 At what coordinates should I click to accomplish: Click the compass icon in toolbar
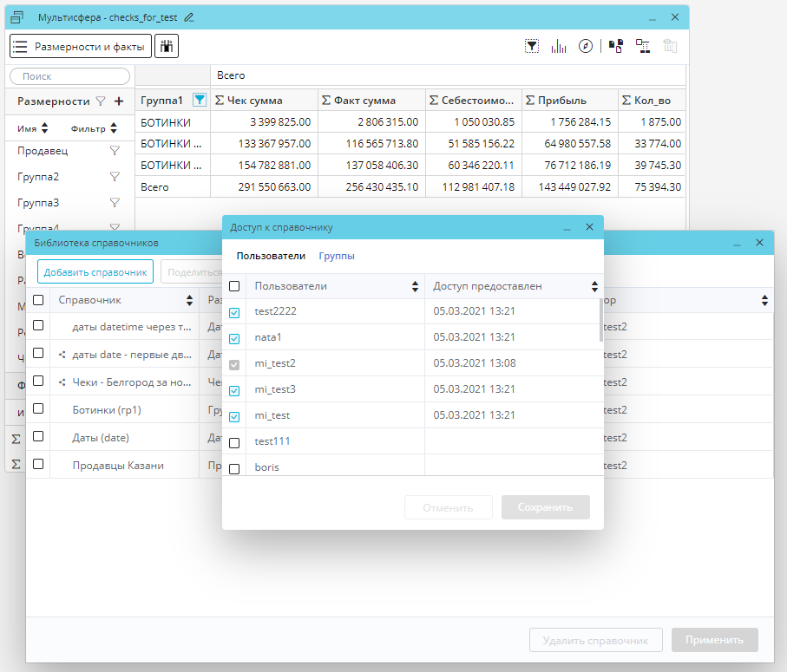pyautogui.click(x=586, y=47)
